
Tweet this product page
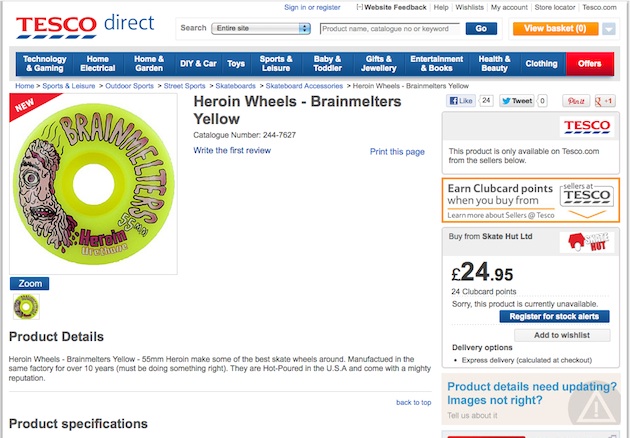click(518, 101)
